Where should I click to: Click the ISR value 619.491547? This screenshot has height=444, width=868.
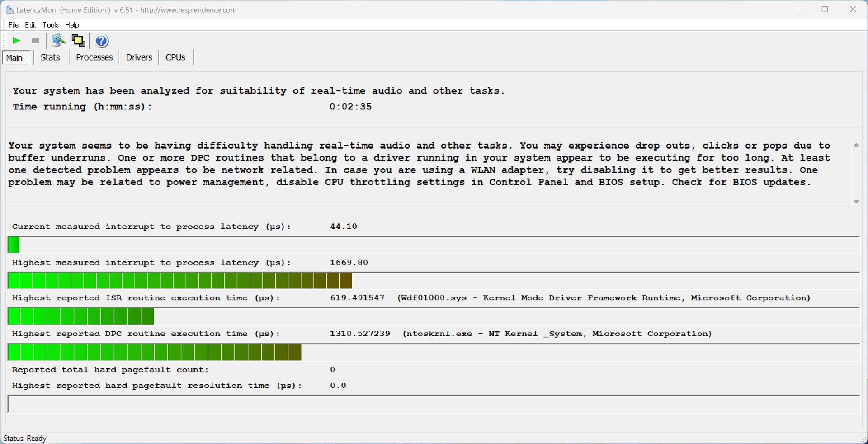tap(357, 298)
